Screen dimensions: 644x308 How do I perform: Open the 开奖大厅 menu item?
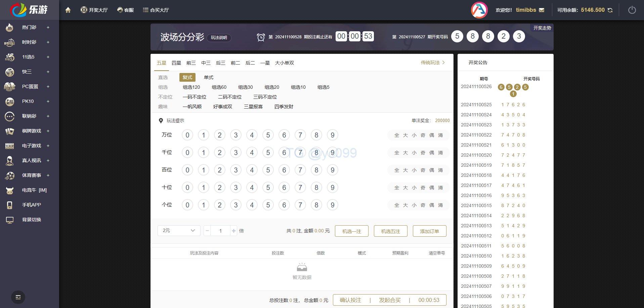(94, 10)
